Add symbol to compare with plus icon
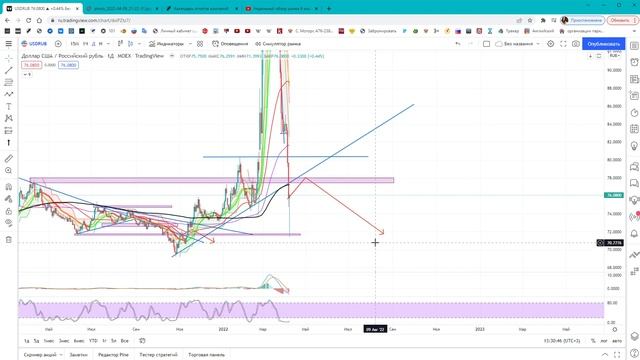Viewport: 640px width, 360px height. pyautogui.click(x=58, y=44)
